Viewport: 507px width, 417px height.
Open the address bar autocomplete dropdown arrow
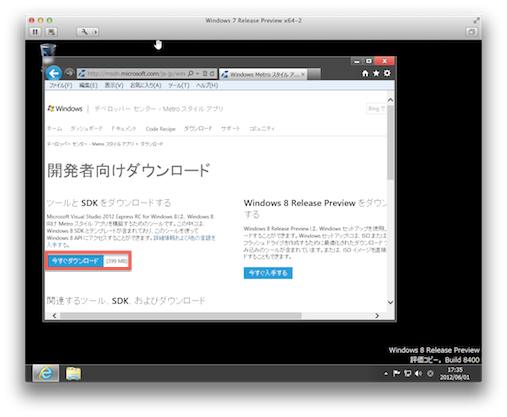197,73
